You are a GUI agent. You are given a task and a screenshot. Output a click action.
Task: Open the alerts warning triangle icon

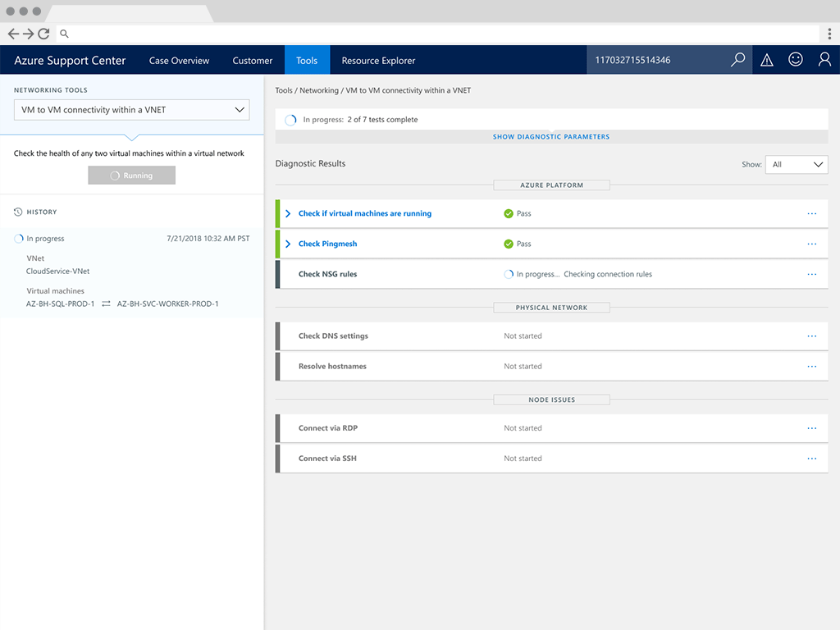click(767, 60)
